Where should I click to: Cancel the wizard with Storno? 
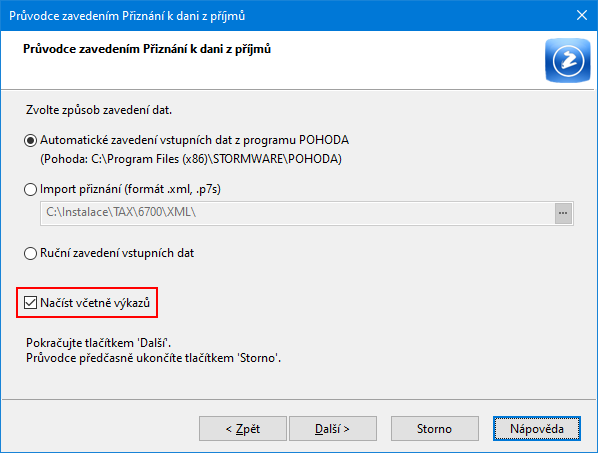coord(434,429)
